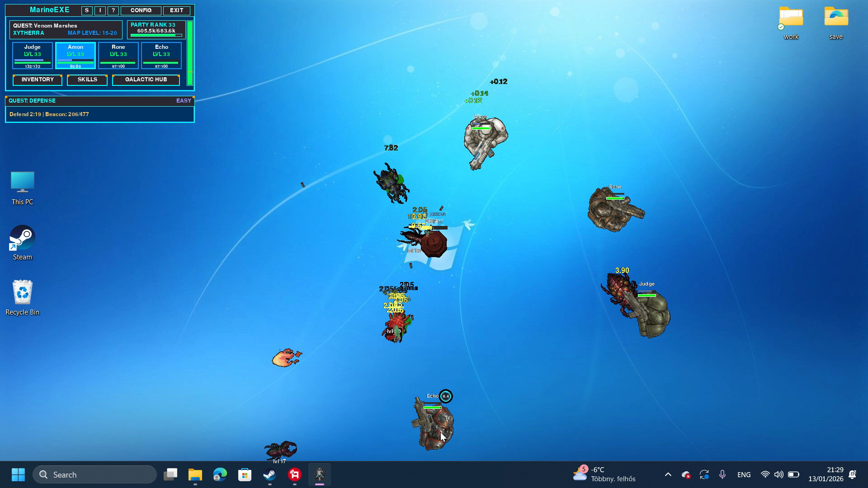The height and width of the screenshot is (488, 868).
Task: Select Amon's party member card
Action: coord(75,55)
